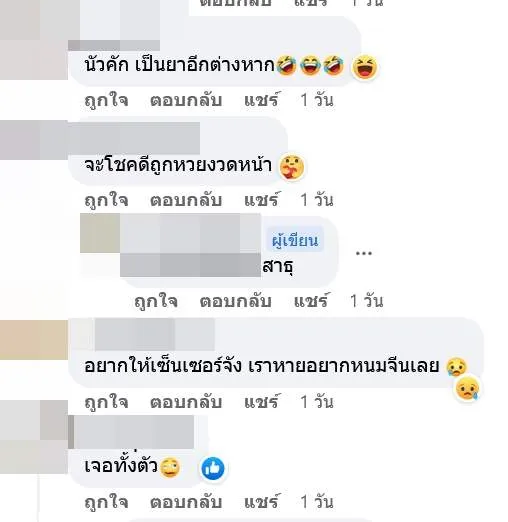Screen dimensions: 508x522
Task: Like the 'นัวคัก เป็นยาอีกต่างหาก' comment
Action: (106, 100)
